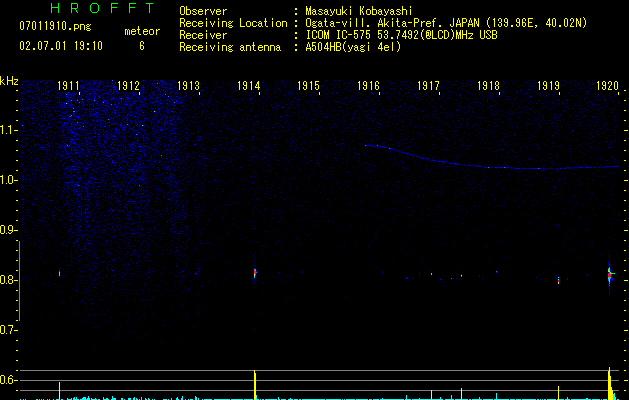Select the A504HB(yagi 4el) antenna text
629x400 pixels.
pyautogui.click(x=353, y=47)
